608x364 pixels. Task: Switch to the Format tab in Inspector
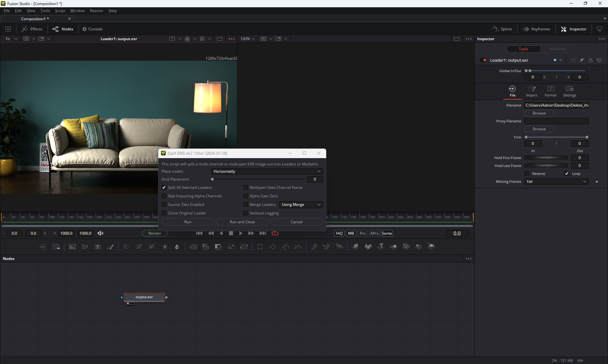(550, 91)
